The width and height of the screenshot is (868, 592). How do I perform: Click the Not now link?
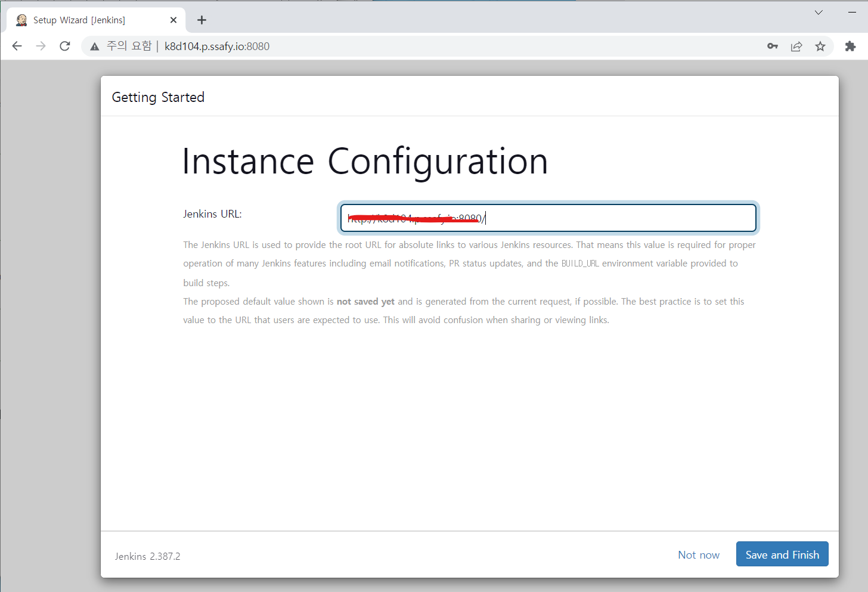(699, 555)
